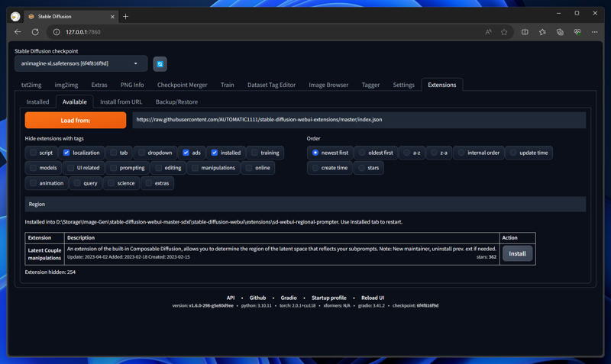Open browser essentials heart icon
611x364 pixels.
[577, 32]
